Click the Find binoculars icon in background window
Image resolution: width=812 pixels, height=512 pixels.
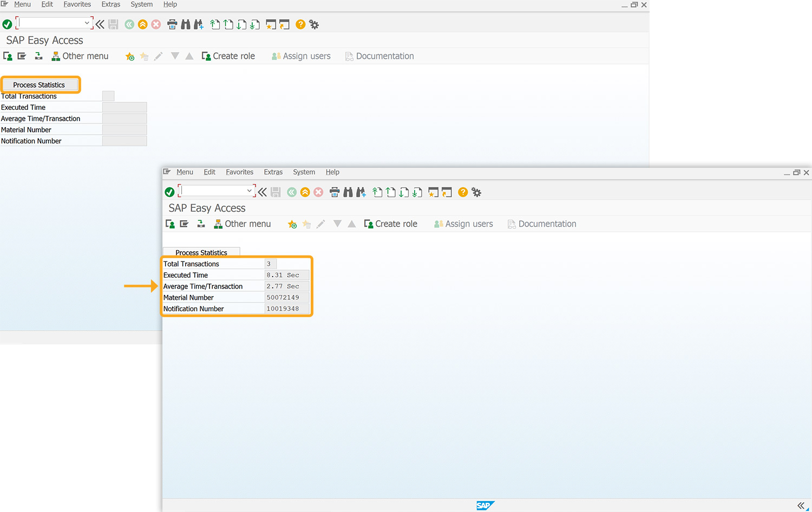point(185,24)
